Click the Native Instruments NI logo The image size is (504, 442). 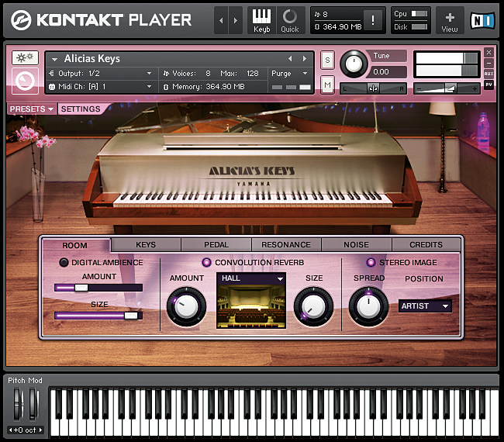click(482, 19)
